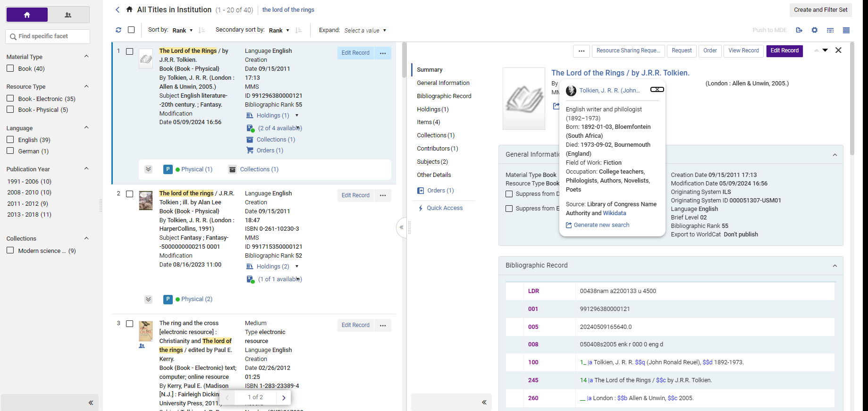Open more actions menu for record 1

(x=383, y=53)
